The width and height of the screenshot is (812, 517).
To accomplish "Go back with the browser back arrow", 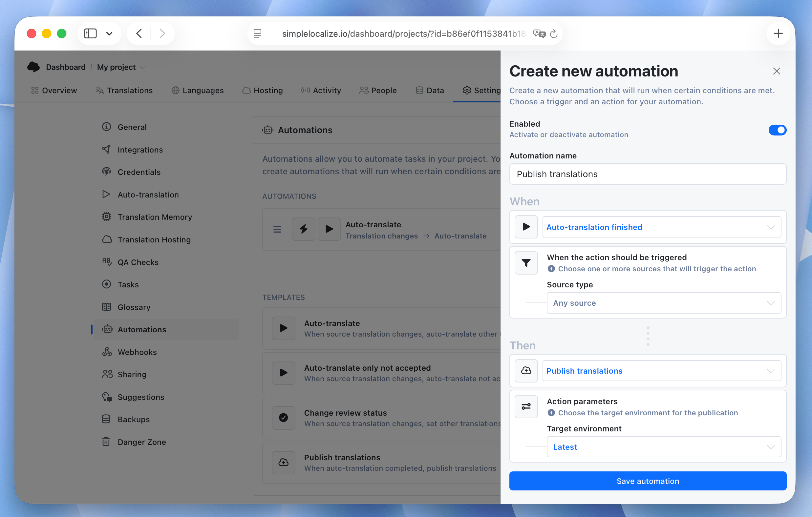I will click(x=139, y=33).
